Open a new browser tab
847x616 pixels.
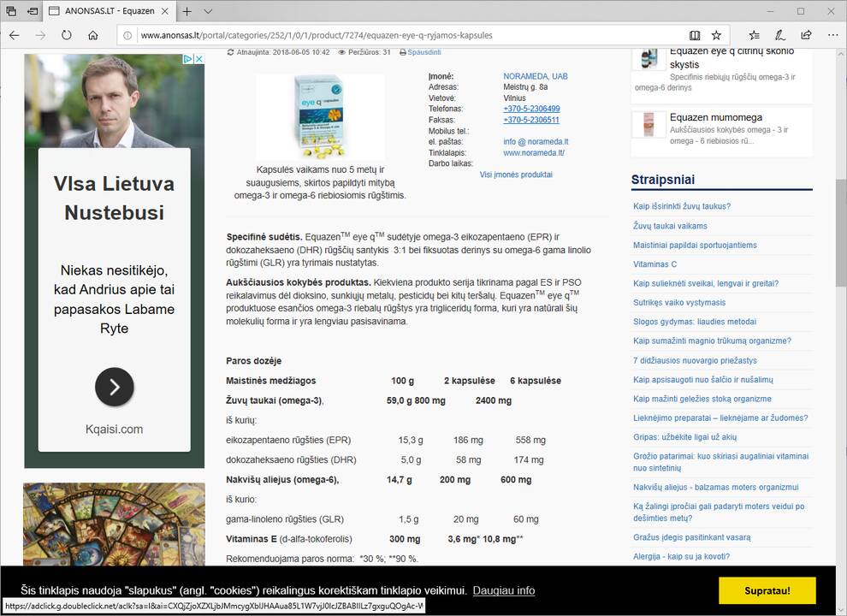(x=187, y=11)
